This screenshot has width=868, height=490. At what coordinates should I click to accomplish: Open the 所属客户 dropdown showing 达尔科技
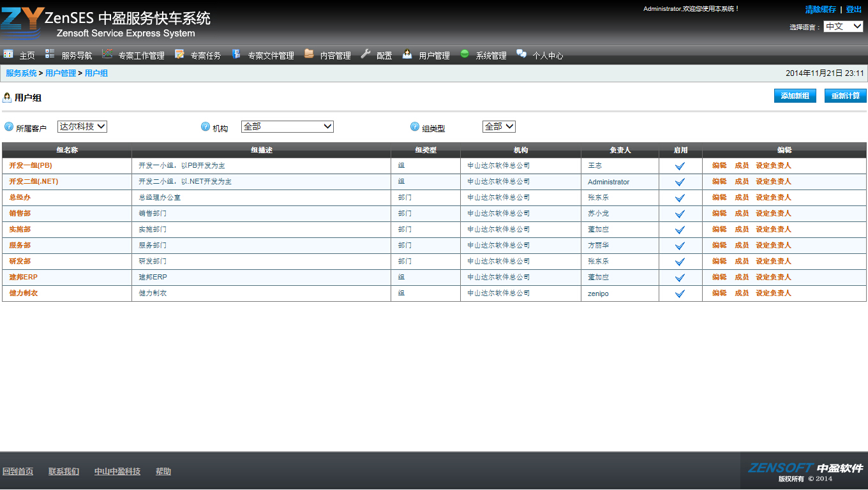coord(82,127)
